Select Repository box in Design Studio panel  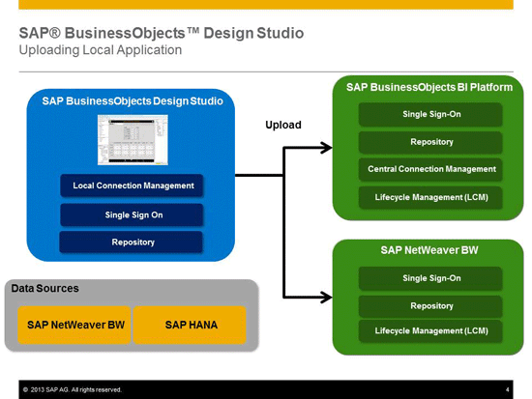[x=131, y=242]
